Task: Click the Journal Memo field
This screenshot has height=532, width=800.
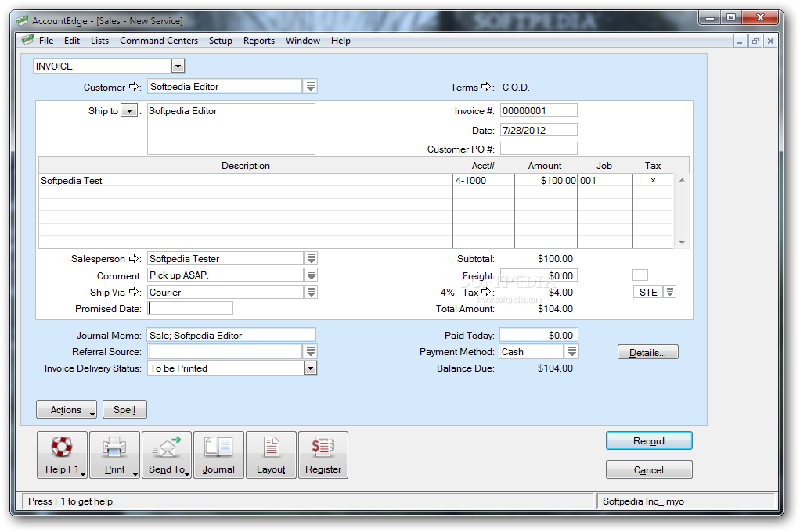Action: coord(232,335)
